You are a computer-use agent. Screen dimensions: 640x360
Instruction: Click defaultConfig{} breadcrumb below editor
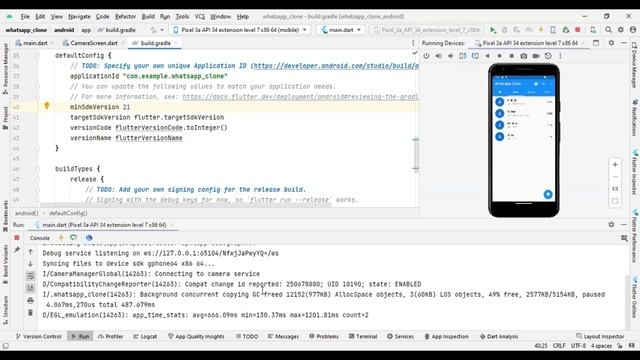68,213
